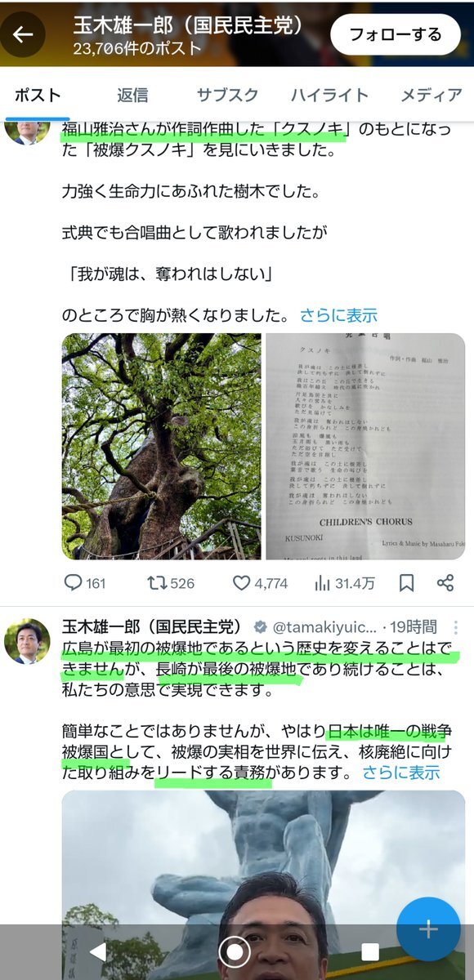This screenshot has width=474, height=980.
Task: Select the メディア tab
Action: pyautogui.click(x=432, y=95)
